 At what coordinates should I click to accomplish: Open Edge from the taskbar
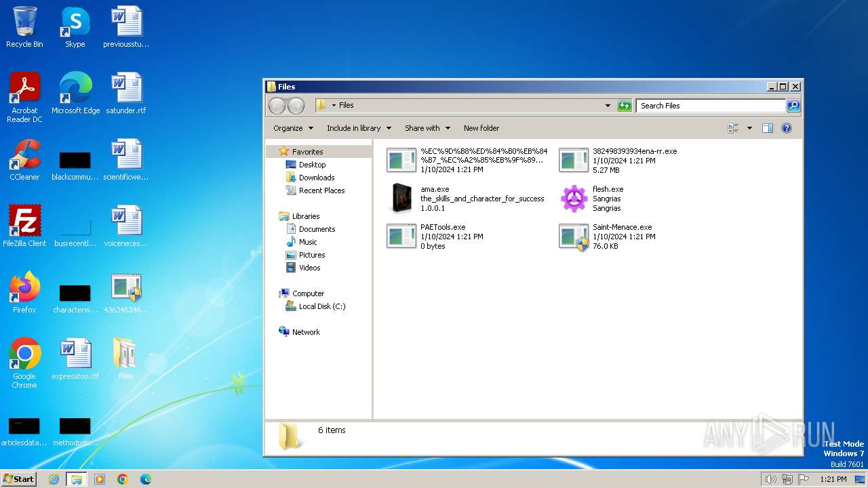click(146, 479)
